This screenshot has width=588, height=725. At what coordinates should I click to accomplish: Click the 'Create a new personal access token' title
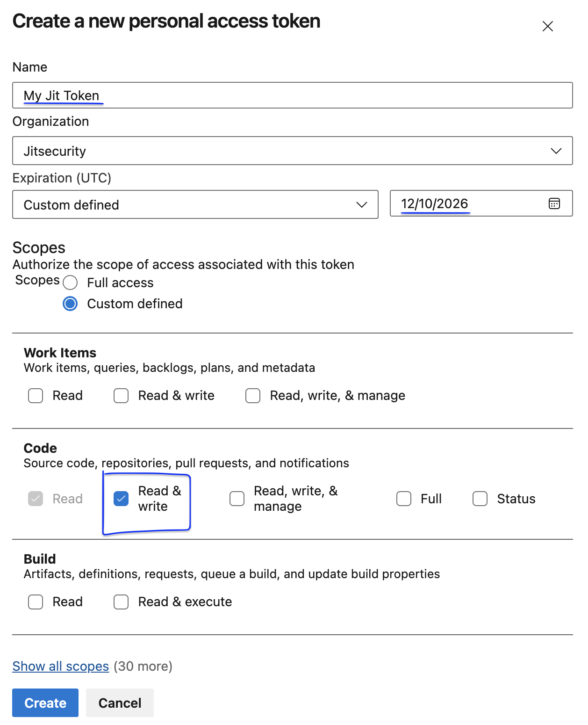[166, 22]
